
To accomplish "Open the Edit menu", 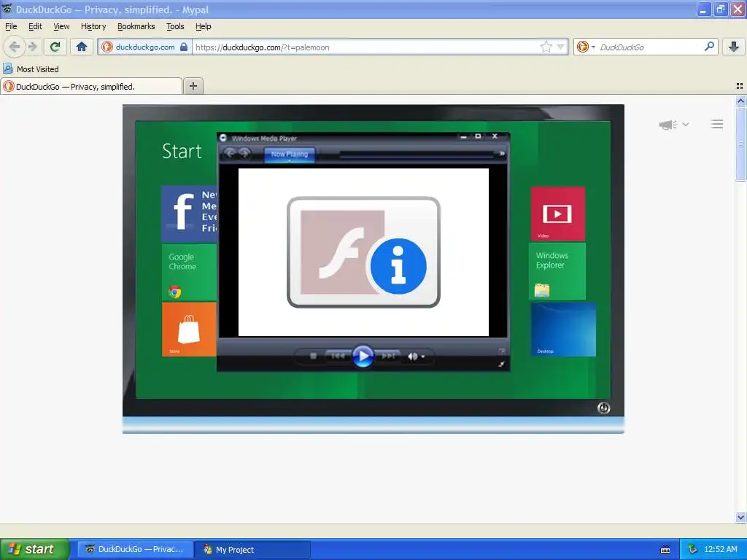I will click(x=35, y=26).
